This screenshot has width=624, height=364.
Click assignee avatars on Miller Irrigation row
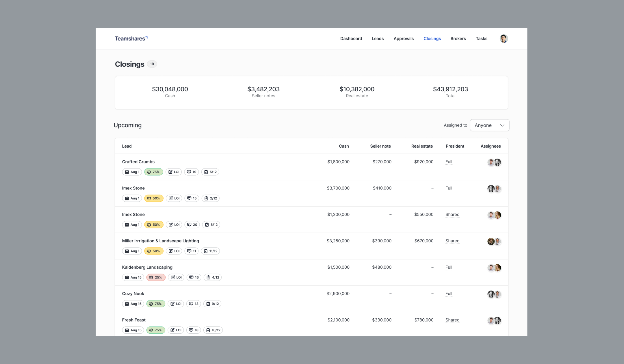click(x=494, y=241)
